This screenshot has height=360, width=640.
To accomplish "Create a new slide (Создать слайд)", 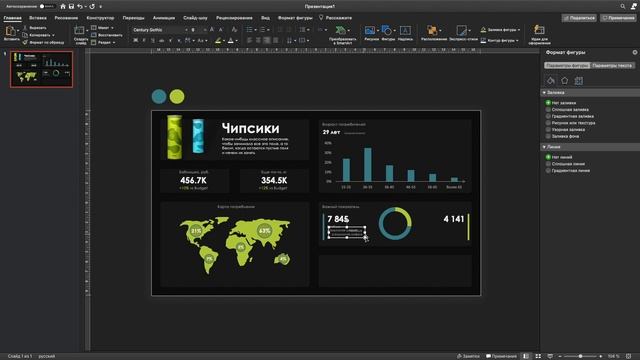I will (x=80, y=35).
